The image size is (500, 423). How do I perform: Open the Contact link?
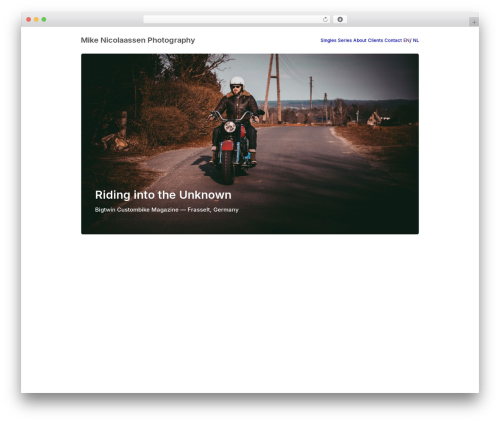pyautogui.click(x=393, y=40)
